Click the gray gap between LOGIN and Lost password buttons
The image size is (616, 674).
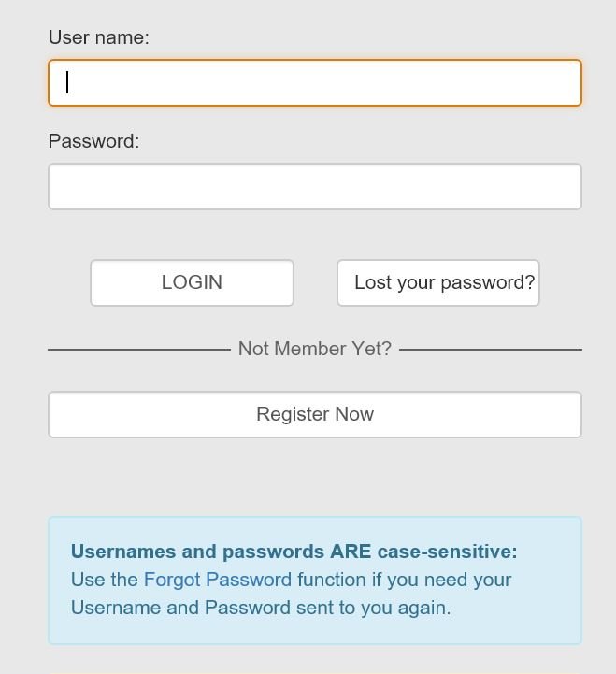(x=315, y=282)
